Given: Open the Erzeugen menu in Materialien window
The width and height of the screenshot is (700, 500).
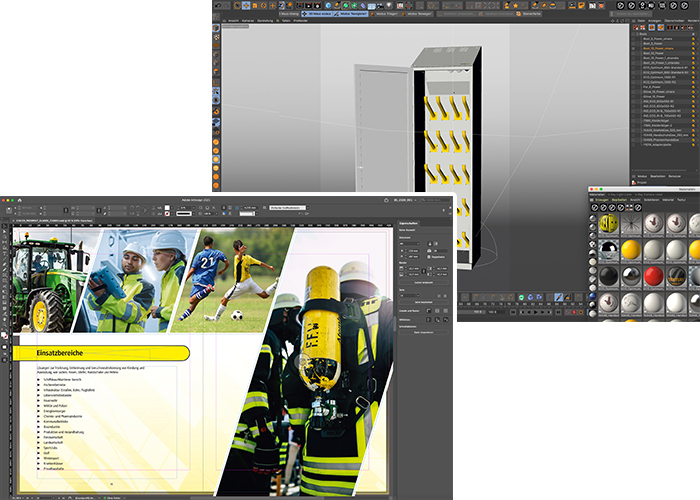Looking at the screenshot, I should 602,200.
